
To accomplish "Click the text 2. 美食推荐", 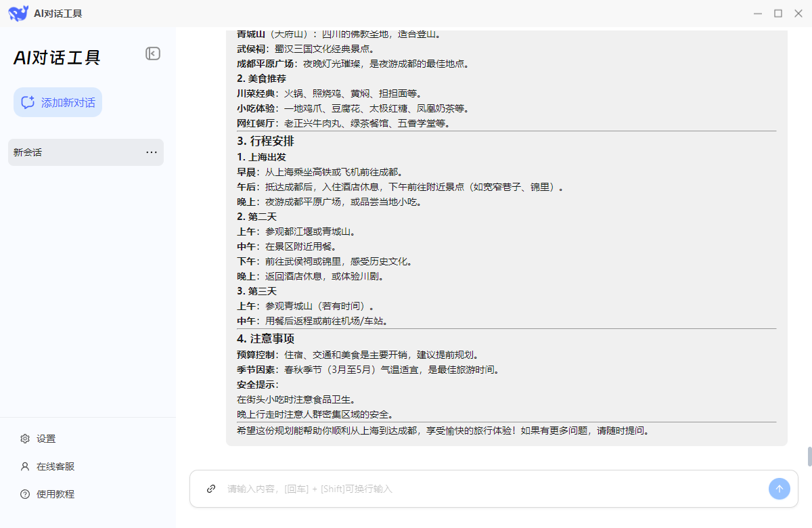I will 261,79.
